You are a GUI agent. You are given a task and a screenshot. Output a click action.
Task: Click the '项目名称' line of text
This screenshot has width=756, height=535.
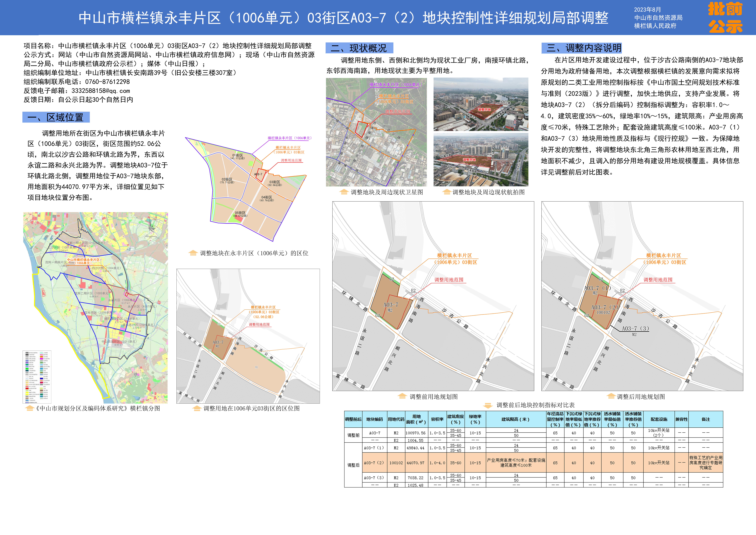(168, 46)
